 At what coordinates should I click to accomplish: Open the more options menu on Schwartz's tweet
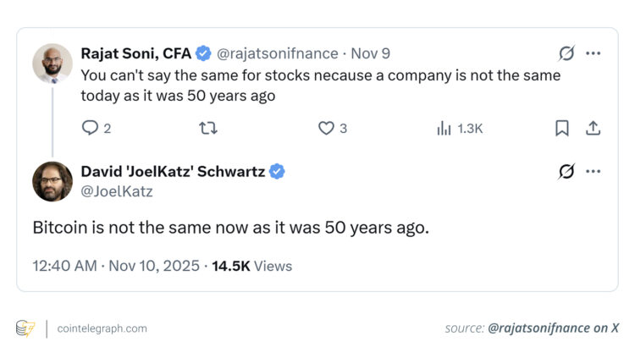594,172
